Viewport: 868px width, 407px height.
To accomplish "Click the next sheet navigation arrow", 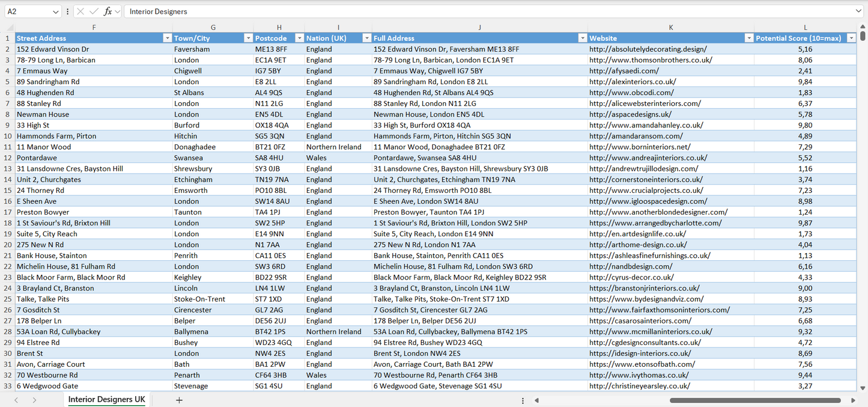I will coord(34,400).
